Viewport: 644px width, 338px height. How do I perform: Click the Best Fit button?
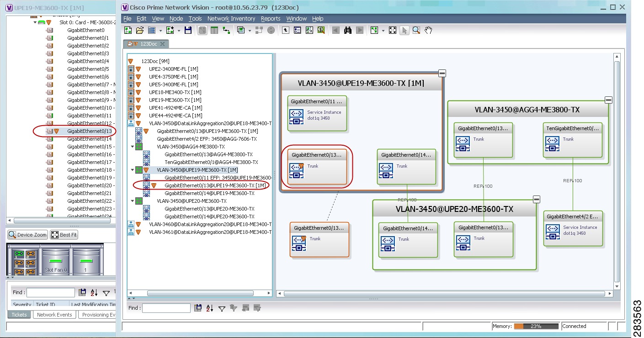point(64,235)
